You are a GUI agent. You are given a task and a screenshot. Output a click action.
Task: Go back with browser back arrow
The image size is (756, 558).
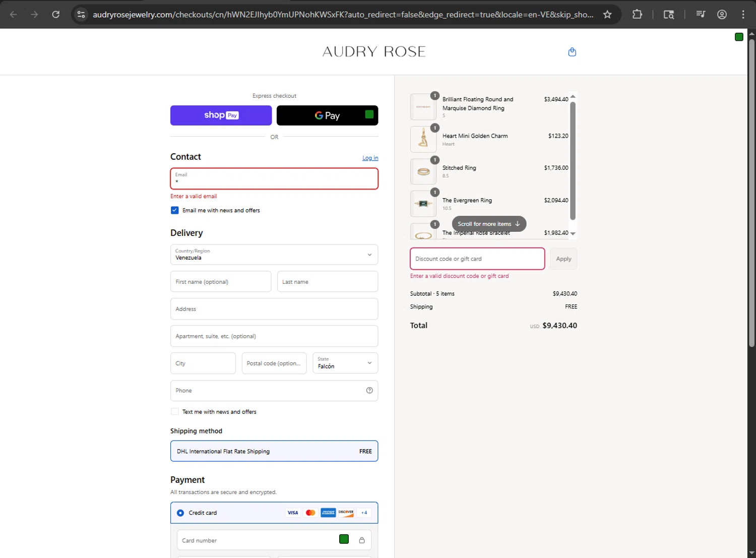point(14,14)
